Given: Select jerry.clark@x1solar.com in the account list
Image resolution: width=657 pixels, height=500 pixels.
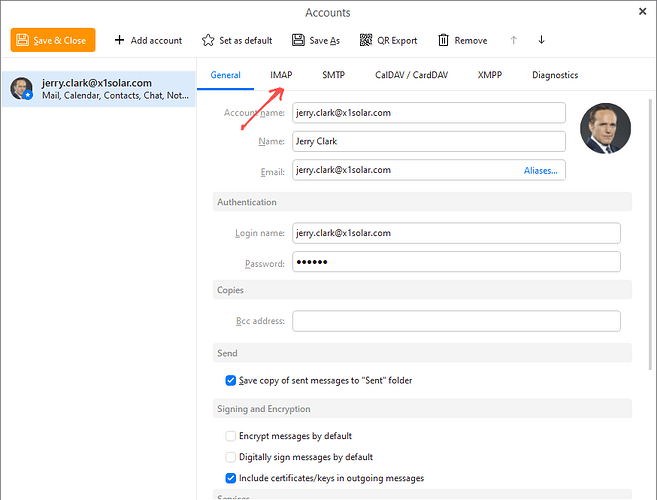Looking at the screenshot, I should click(x=99, y=89).
